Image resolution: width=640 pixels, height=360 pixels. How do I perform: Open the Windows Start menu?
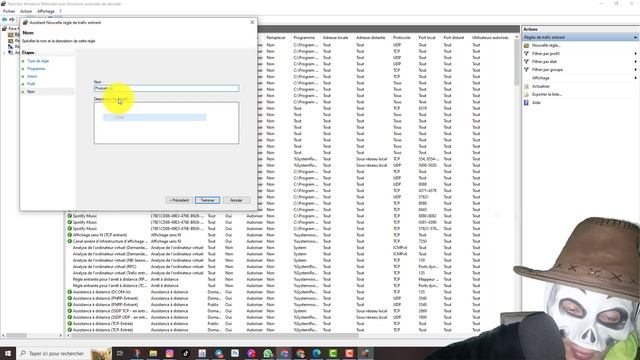tap(8, 353)
